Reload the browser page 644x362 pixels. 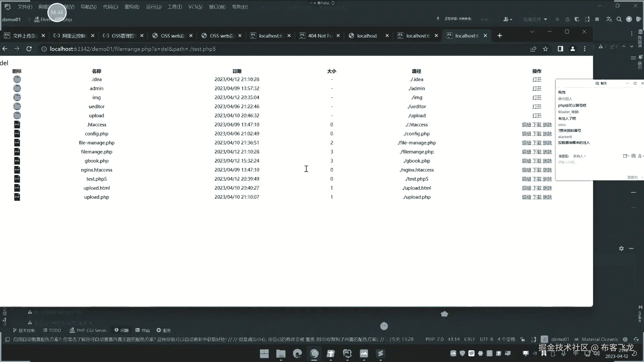click(x=29, y=49)
